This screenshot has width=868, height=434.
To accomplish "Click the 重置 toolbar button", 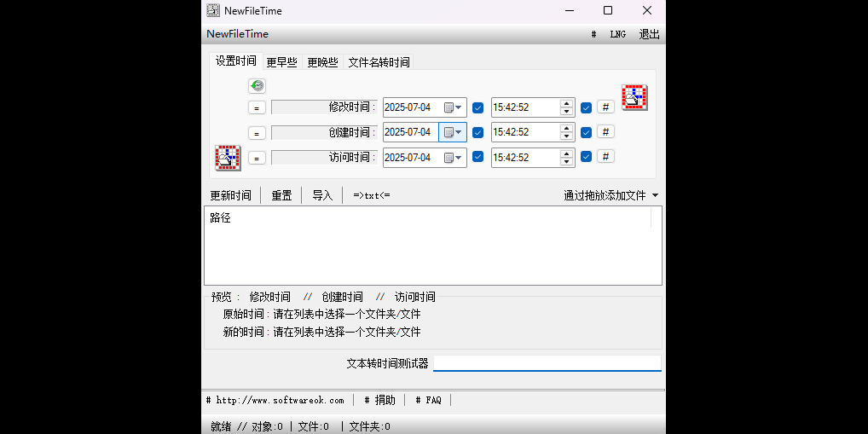I will coord(281,195).
